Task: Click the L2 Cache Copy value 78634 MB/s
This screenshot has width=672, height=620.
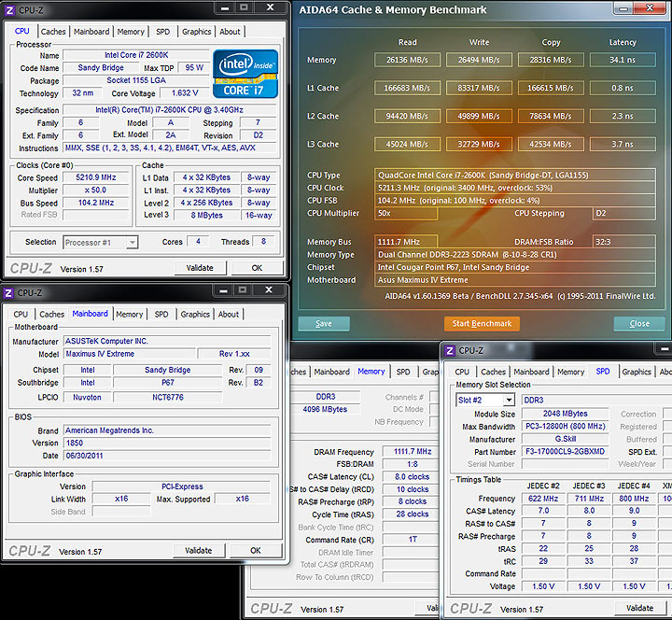Action: point(551,116)
